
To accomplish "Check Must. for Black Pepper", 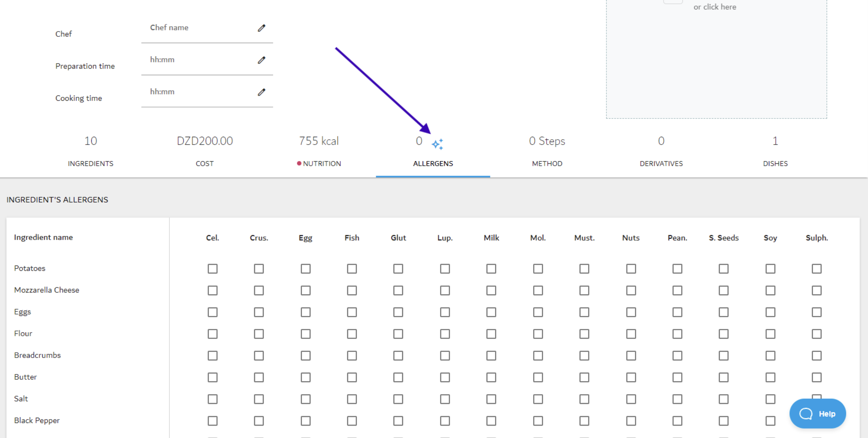I will click(x=584, y=421).
